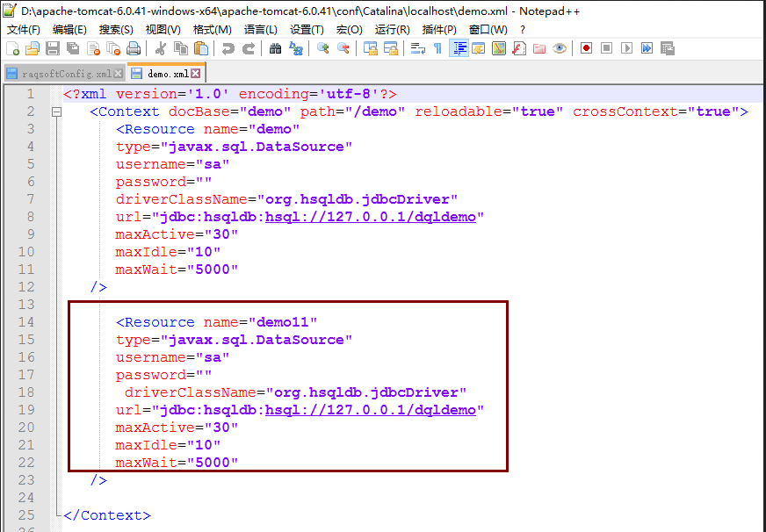The image size is (766, 532).
Task: Click the Replace toolbar icon
Action: click(x=296, y=48)
